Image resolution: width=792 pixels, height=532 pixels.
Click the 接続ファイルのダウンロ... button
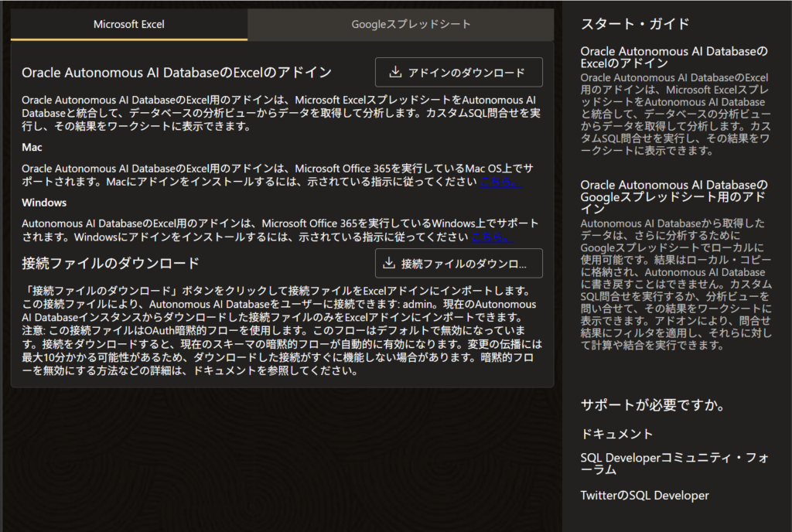click(x=459, y=263)
